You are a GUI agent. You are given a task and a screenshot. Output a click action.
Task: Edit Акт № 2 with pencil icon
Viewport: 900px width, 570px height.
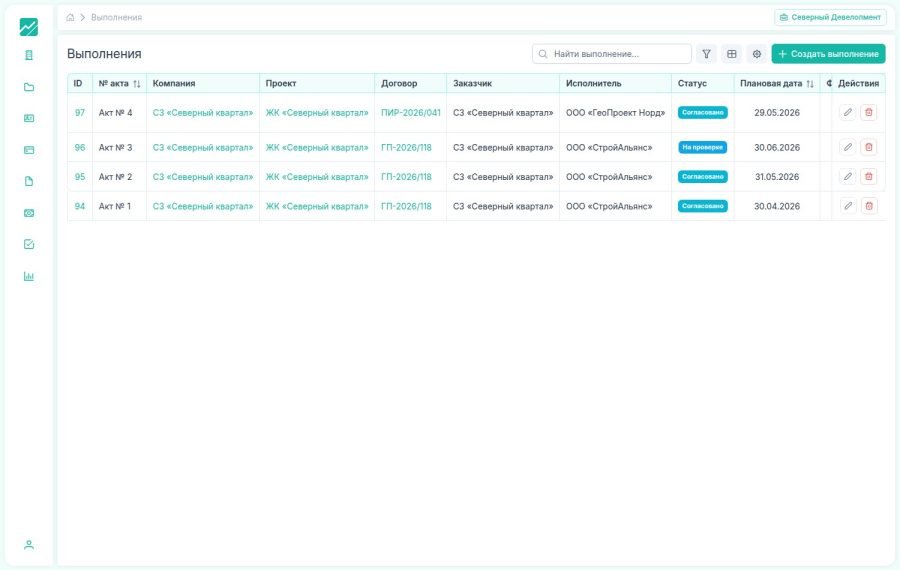(x=848, y=177)
